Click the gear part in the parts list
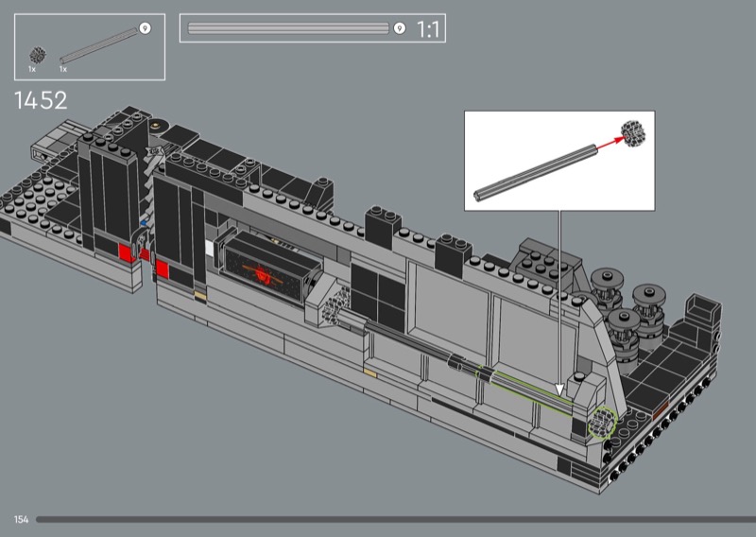The height and width of the screenshot is (537, 756). (39, 55)
